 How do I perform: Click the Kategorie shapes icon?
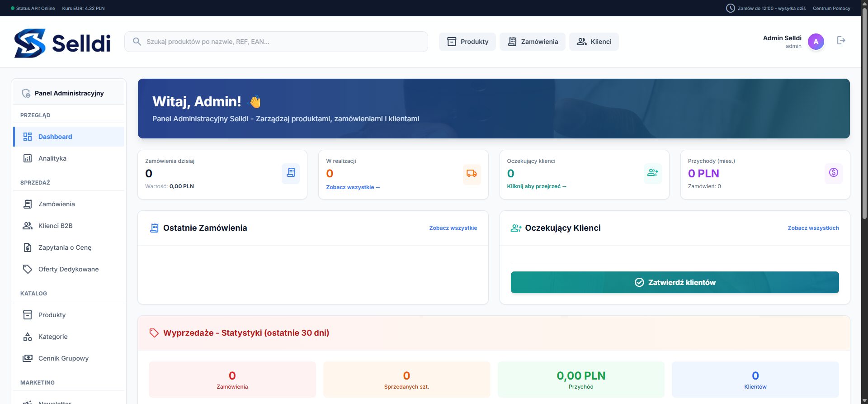tap(28, 337)
